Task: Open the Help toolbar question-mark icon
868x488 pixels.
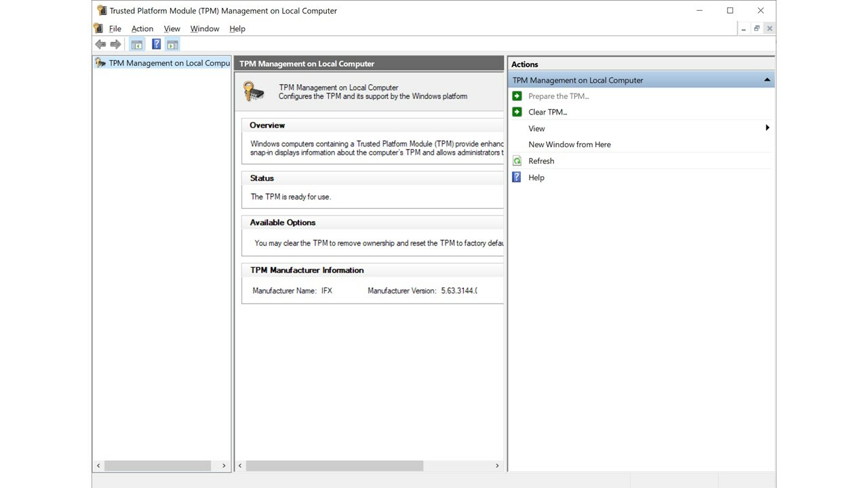Action: (157, 45)
